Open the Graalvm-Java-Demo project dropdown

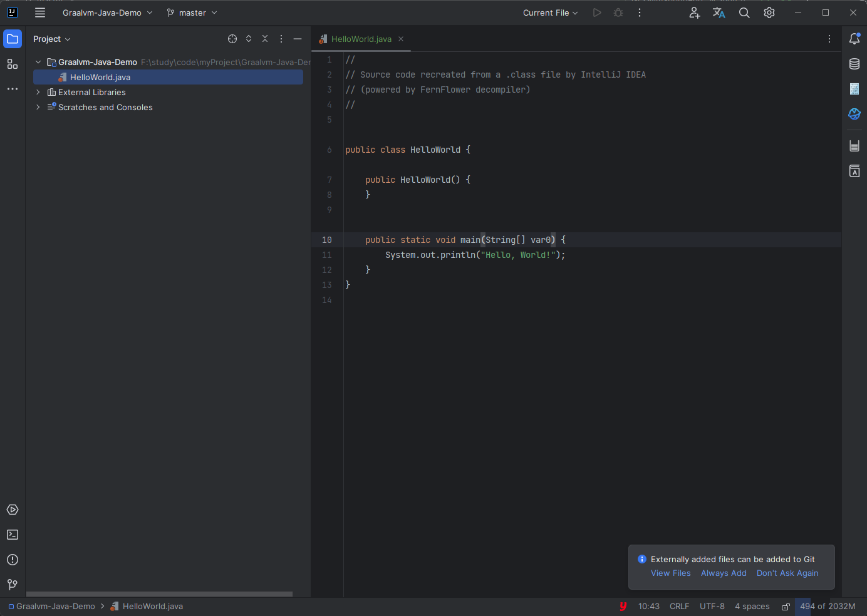tap(107, 13)
